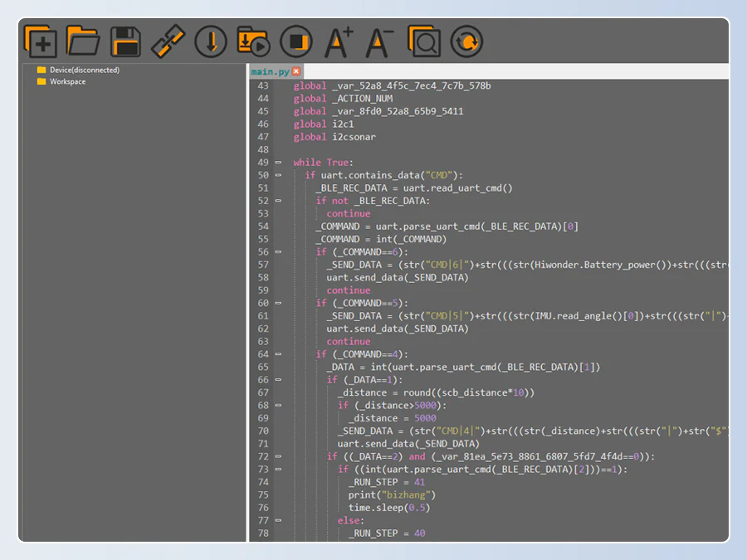Image resolution: width=747 pixels, height=560 pixels.
Task: Connect the device with the chain link icon
Action: [168, 41]
